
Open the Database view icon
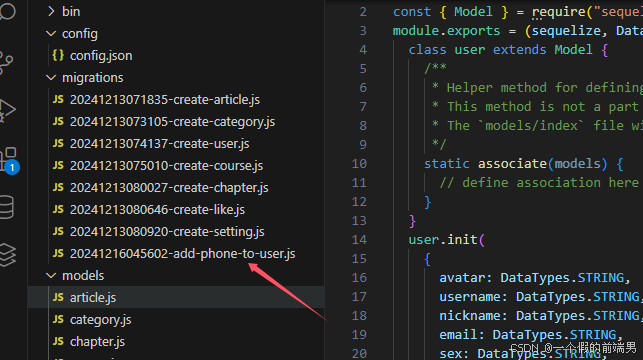[x=7, y=207]
